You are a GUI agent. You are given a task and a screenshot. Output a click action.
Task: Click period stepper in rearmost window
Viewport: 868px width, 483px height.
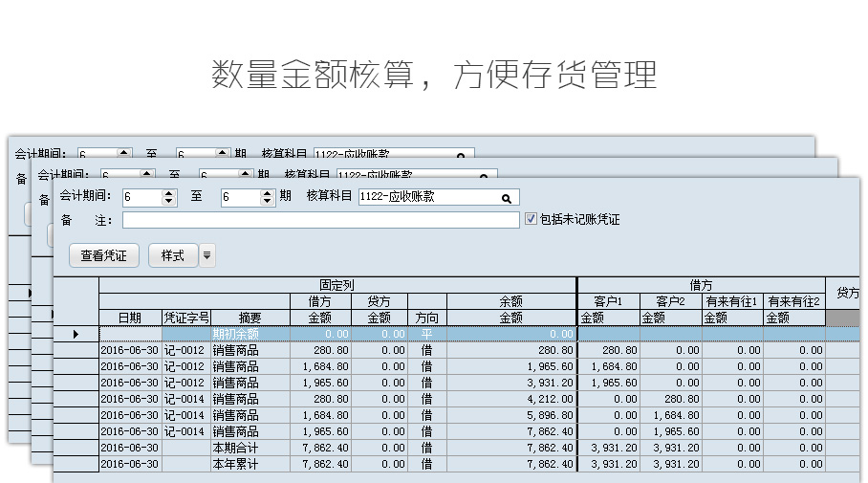(x=124, y=153)
